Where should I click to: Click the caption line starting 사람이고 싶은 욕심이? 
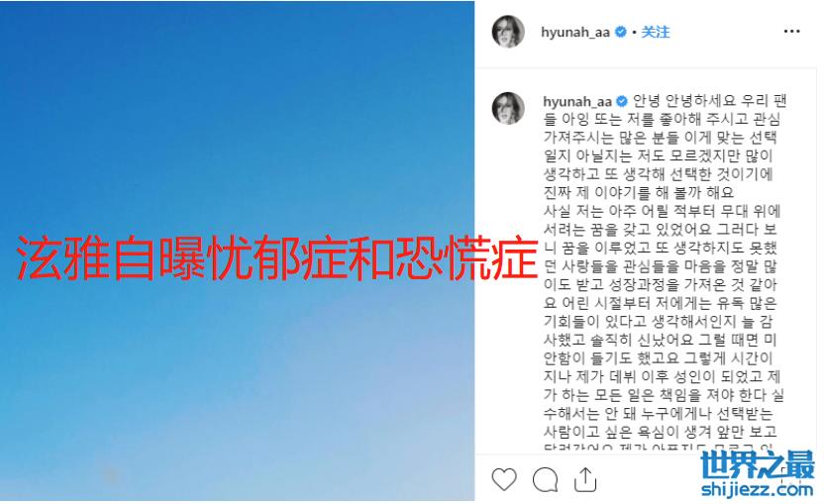(660, 432)
